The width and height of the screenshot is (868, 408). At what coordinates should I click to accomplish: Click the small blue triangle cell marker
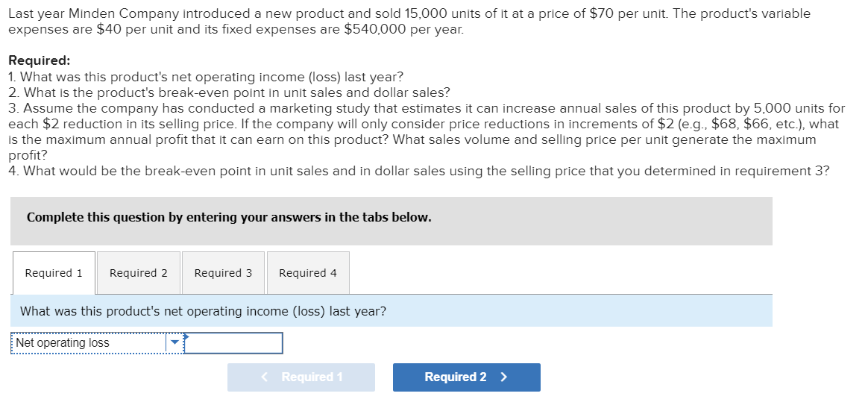[187, 336]
